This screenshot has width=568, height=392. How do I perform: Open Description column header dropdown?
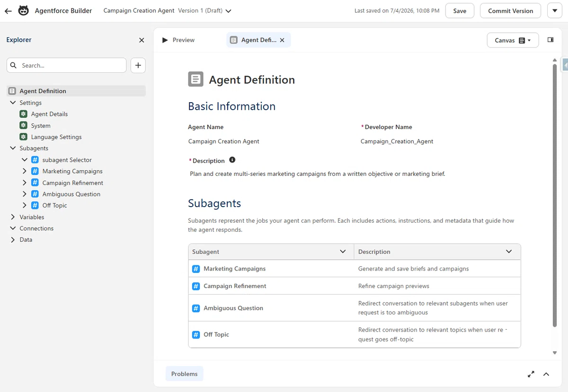tap(509, 252)
